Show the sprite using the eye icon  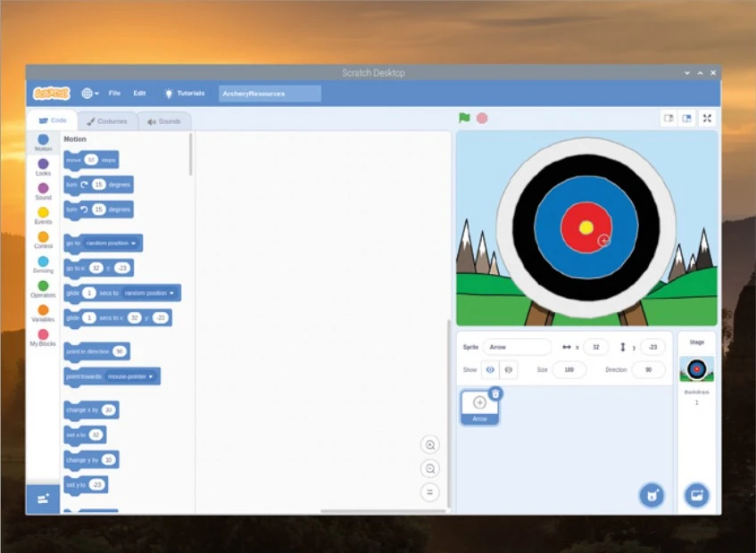pos(490,369)
